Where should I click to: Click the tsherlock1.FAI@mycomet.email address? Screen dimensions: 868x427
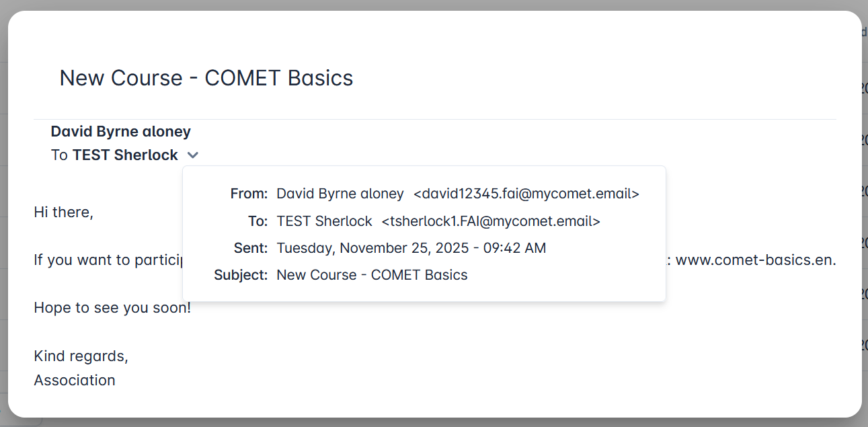[491, 221]
